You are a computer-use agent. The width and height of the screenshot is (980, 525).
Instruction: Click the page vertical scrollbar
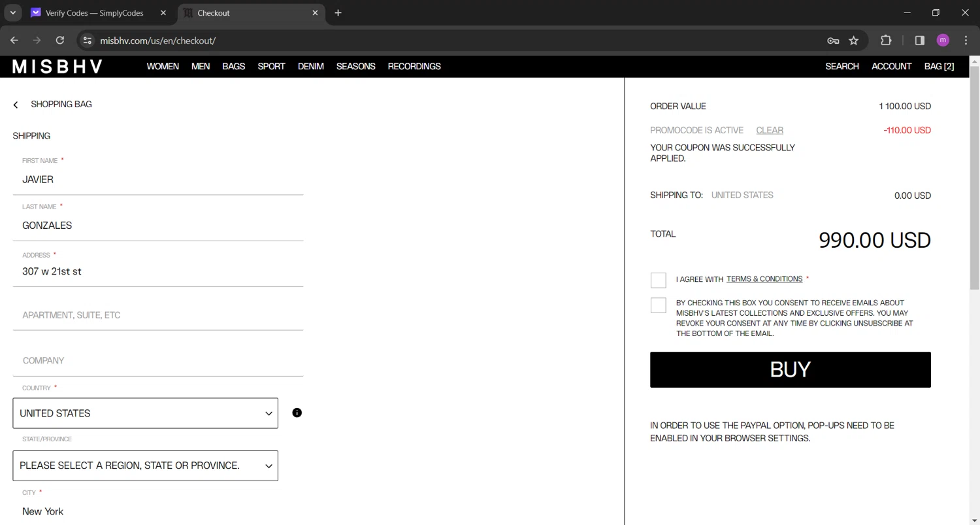[974, 177]
